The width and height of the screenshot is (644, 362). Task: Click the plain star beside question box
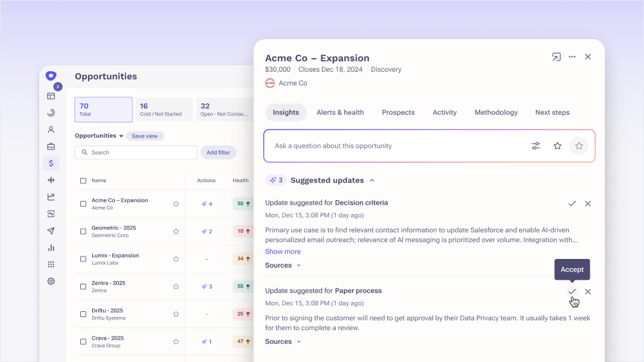557,146
